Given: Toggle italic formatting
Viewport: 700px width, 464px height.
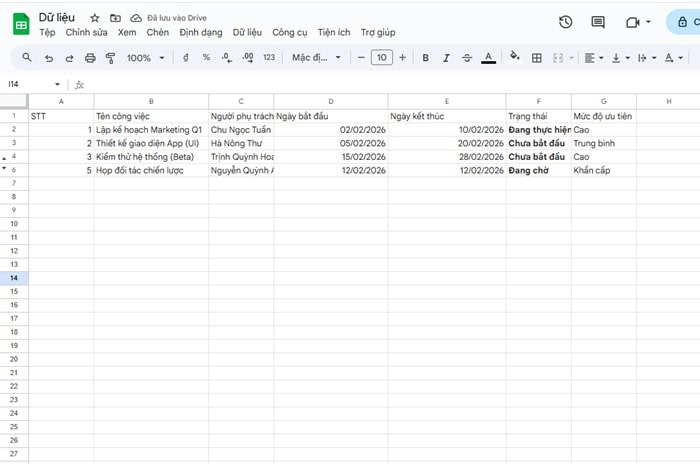Looking at the screenshot, I should click(446, 58).
